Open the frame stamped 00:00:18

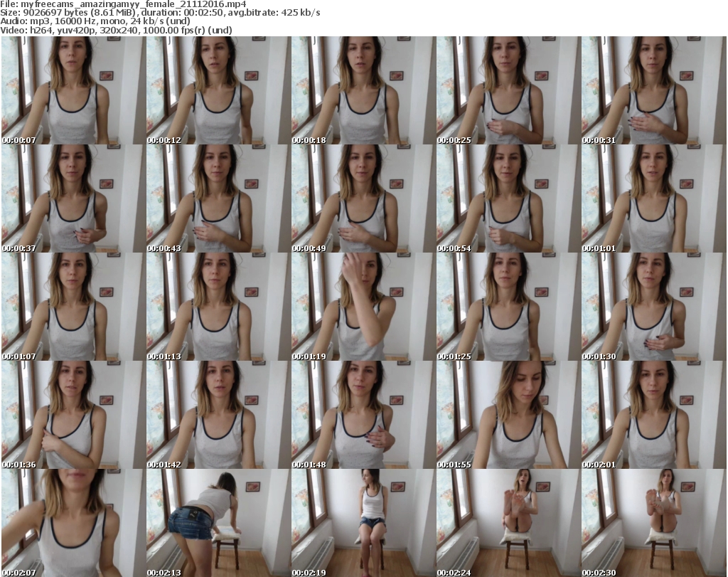pyautogui.click(x=363, y=90)
